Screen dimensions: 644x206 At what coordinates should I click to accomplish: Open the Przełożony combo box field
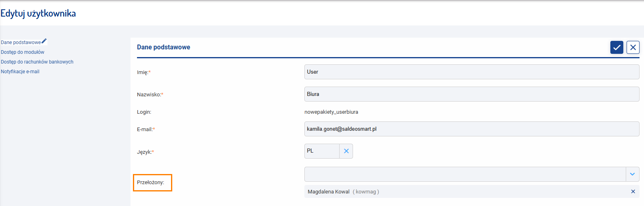point(465,174)
